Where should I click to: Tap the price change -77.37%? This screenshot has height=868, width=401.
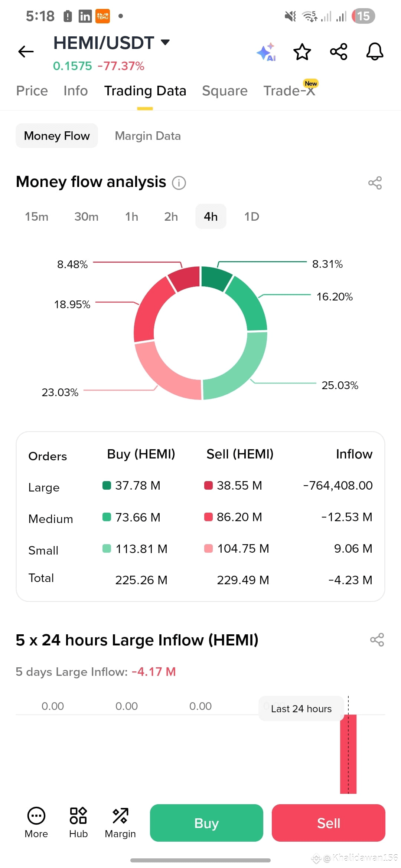(x=121, y=66)
